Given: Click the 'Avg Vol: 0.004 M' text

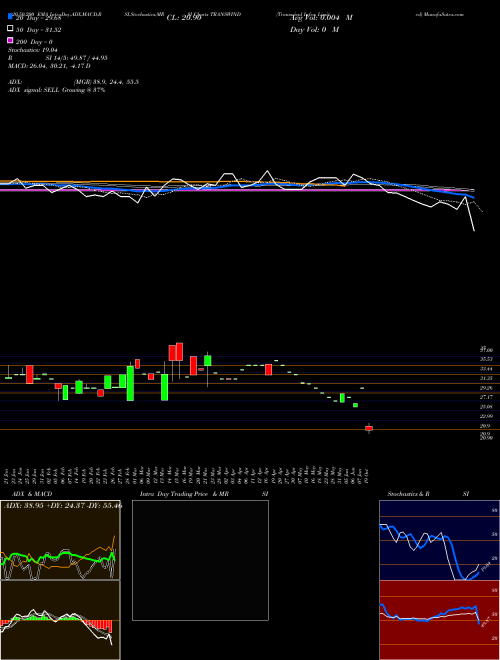Looking at the screenshot, I should pyautogui.click(x=321, y=18).
